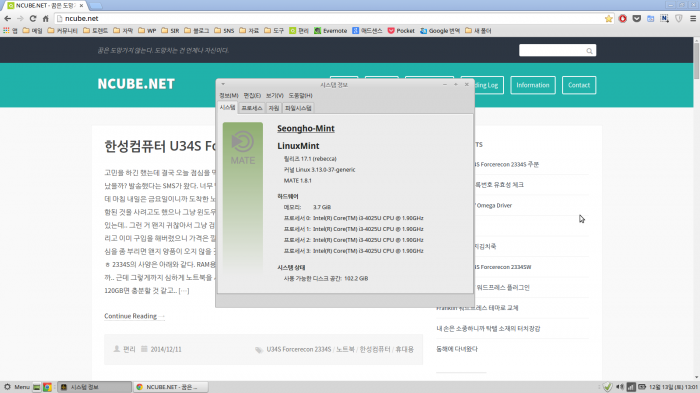Open the 도구 bookmark folder
Screen dimensions: 700x393
274,31
